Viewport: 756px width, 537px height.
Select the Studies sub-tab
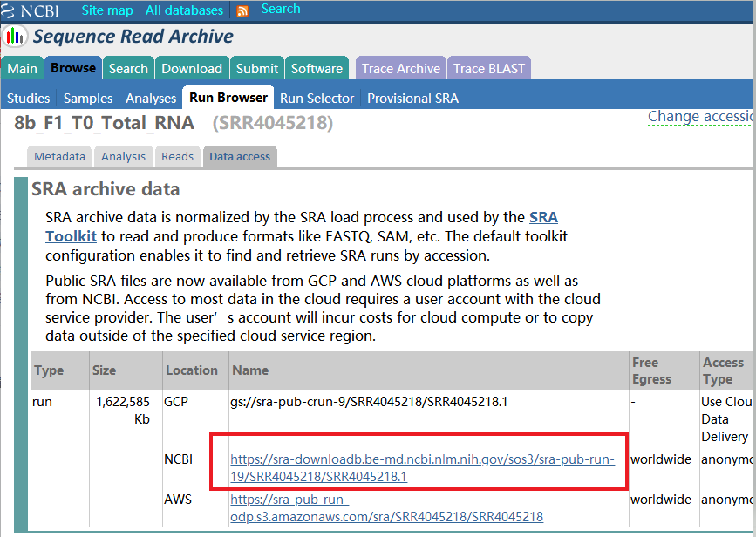coord(29,98)
